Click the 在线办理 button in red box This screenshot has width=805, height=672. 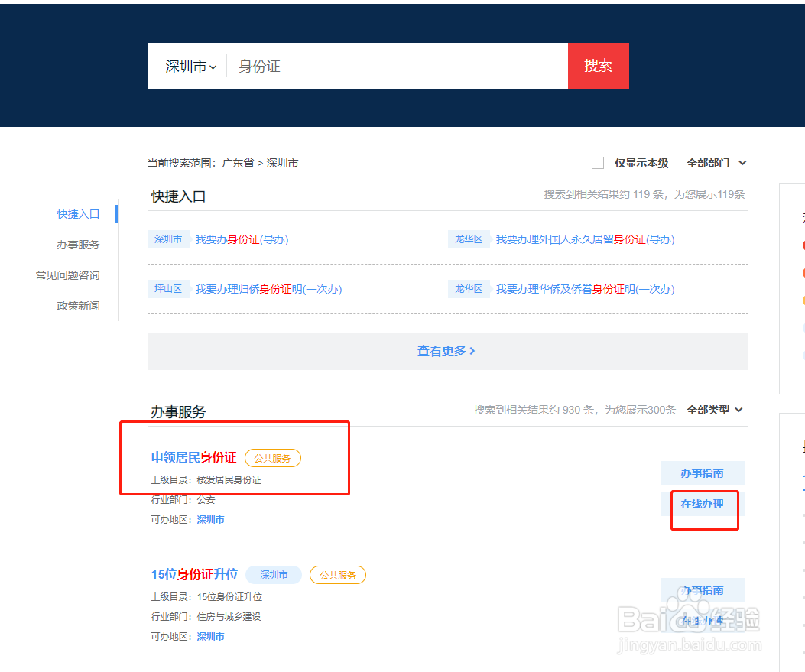pyautogui.click(x=703, y=505)
